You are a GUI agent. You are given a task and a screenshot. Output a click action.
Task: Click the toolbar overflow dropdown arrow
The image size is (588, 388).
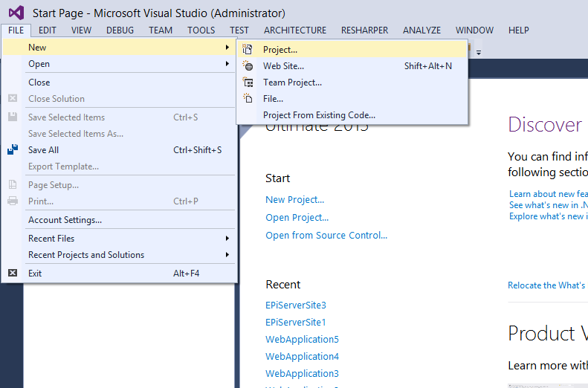(x=479, y=52)
